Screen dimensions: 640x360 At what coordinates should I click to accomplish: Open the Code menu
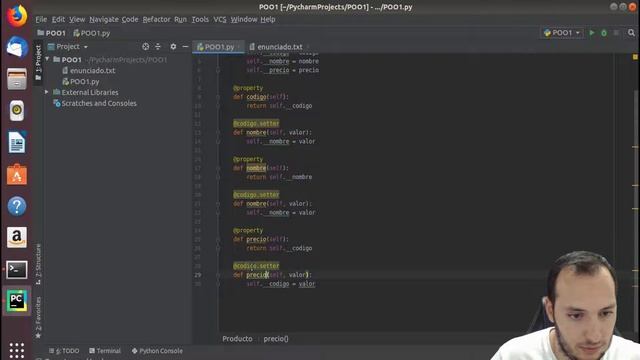[x=130, y=19]
